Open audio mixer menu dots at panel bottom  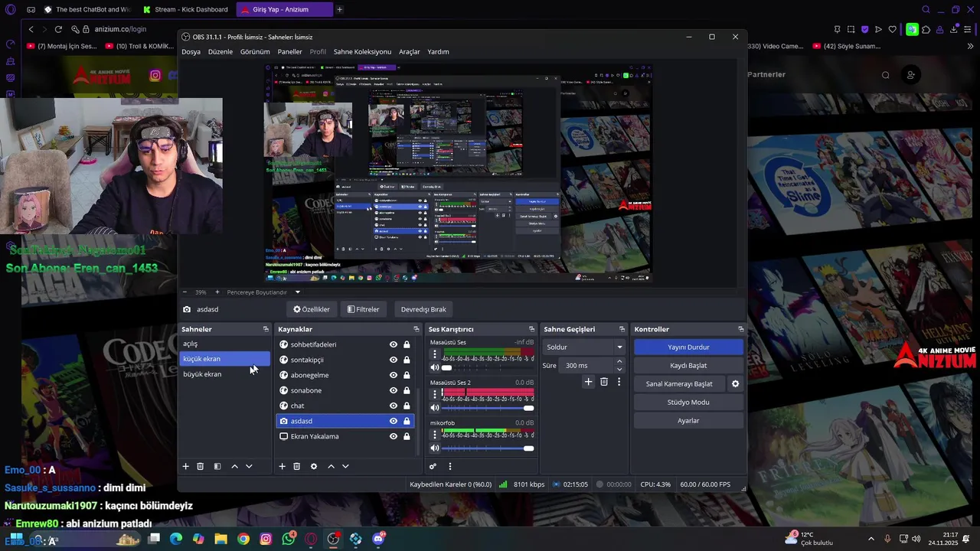(x=450, y=466)
